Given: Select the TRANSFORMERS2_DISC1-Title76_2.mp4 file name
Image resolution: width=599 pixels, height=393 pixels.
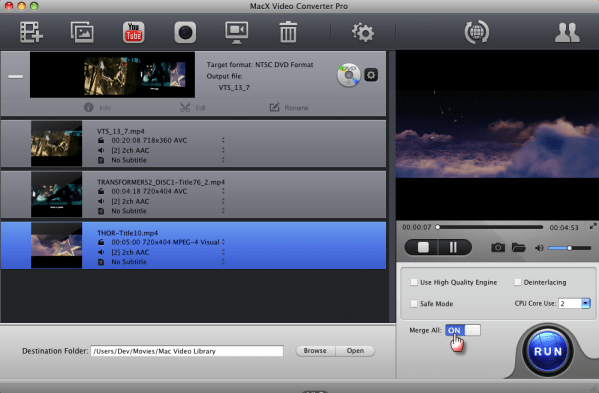Looking at the screenshot, I should pyautogui.click(x=161, y=182).
